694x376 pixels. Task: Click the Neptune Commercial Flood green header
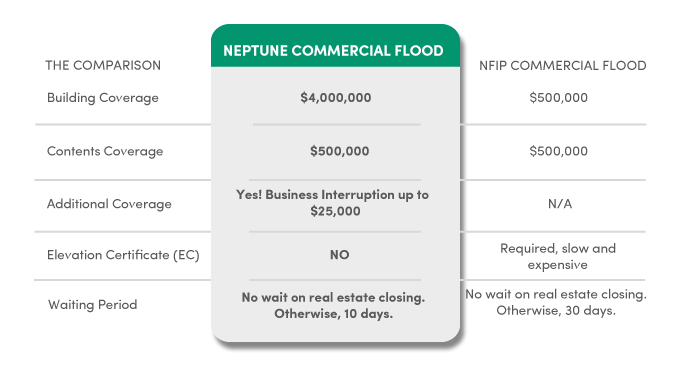pos(335,46)
